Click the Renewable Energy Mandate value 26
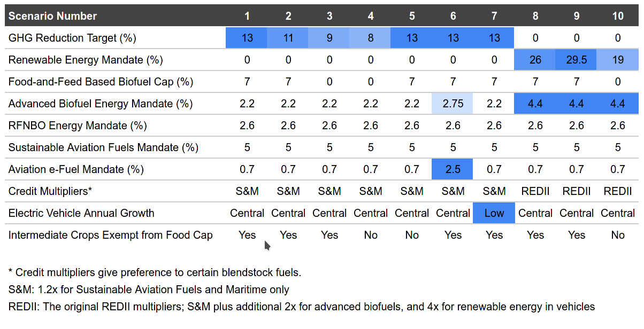Screen dimensions: 644x329 (535, 60)
